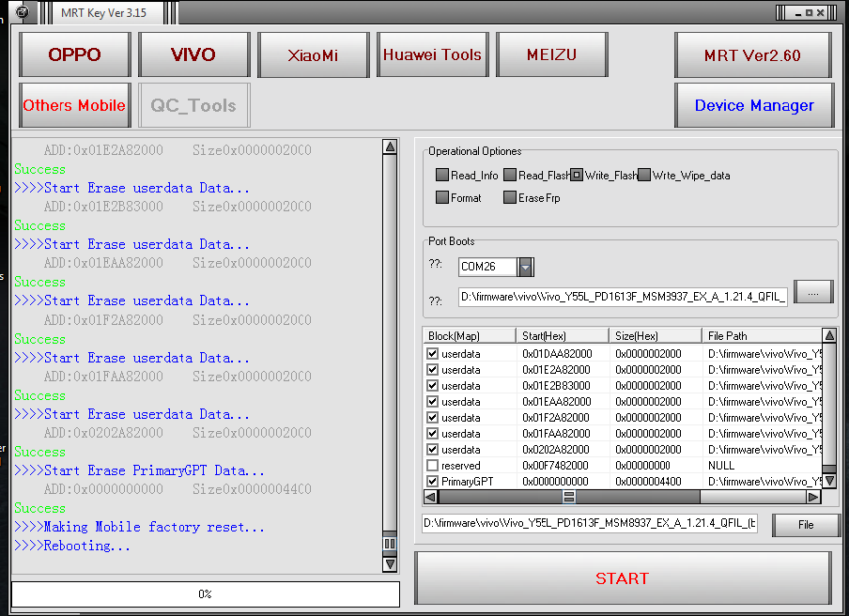The height and width of the screenshot is (616, 849).
Task: Click partition table scroll up arrow
Action: [829, 335]
